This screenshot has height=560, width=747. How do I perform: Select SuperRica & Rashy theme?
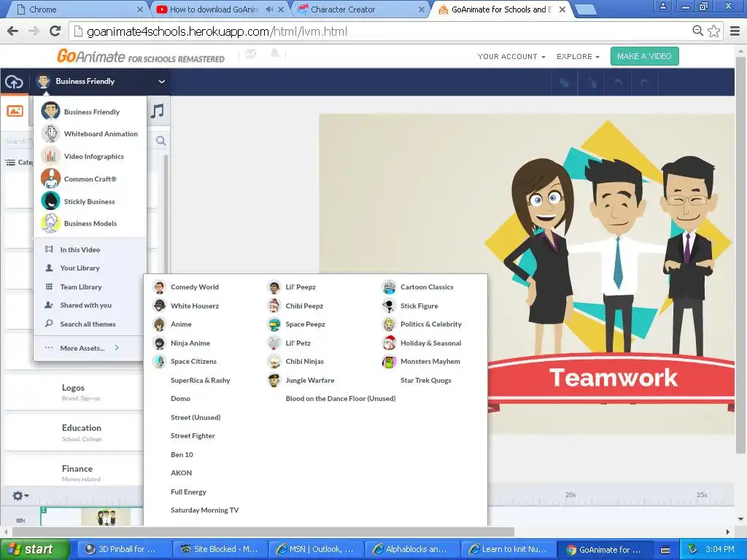pyautogui.click(x=200, y=380)
